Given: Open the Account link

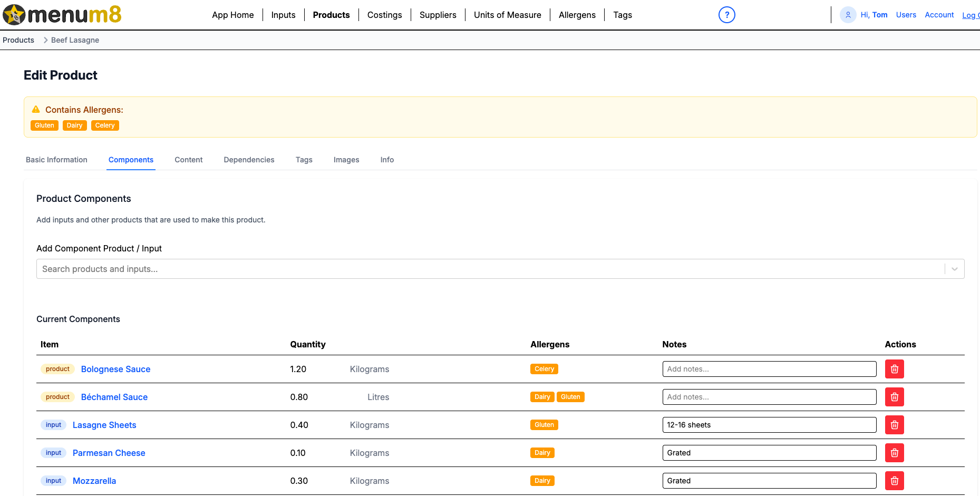Looking at the screenshot, I should [x=939, y=15].
